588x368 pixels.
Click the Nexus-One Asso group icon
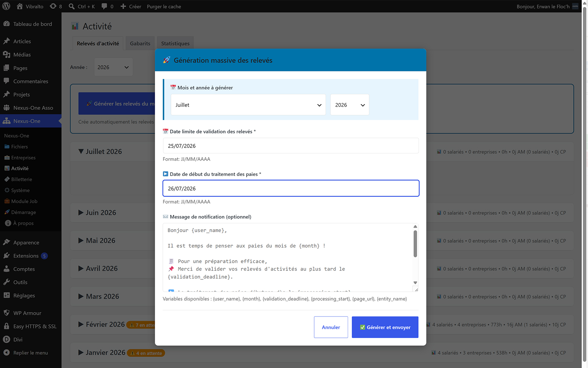point(7,108)
